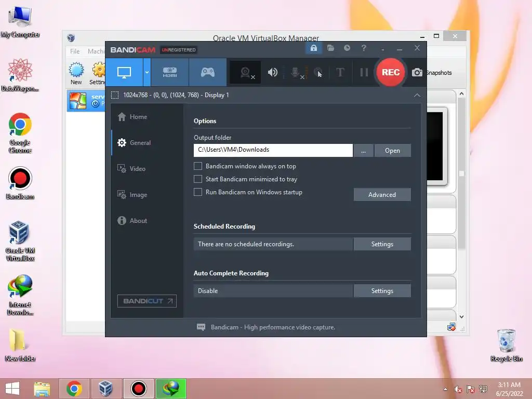Click the capture area selection rectangle icon
This screenshot has height=399, width=532.
coord(115,95)
